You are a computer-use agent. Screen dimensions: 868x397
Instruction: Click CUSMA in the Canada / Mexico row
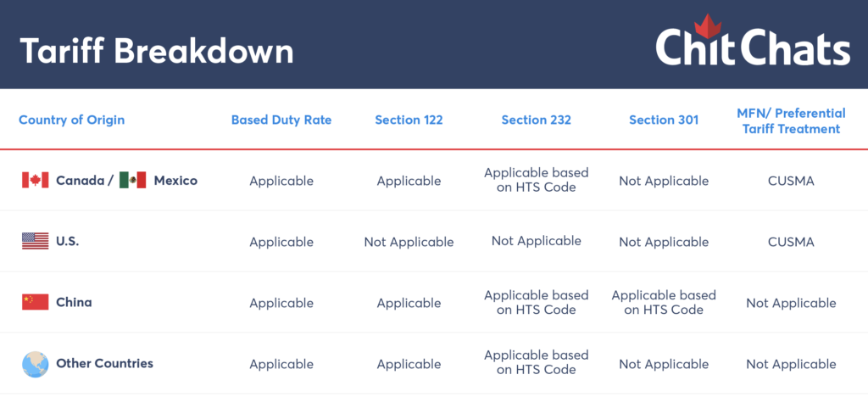point(791,181)
